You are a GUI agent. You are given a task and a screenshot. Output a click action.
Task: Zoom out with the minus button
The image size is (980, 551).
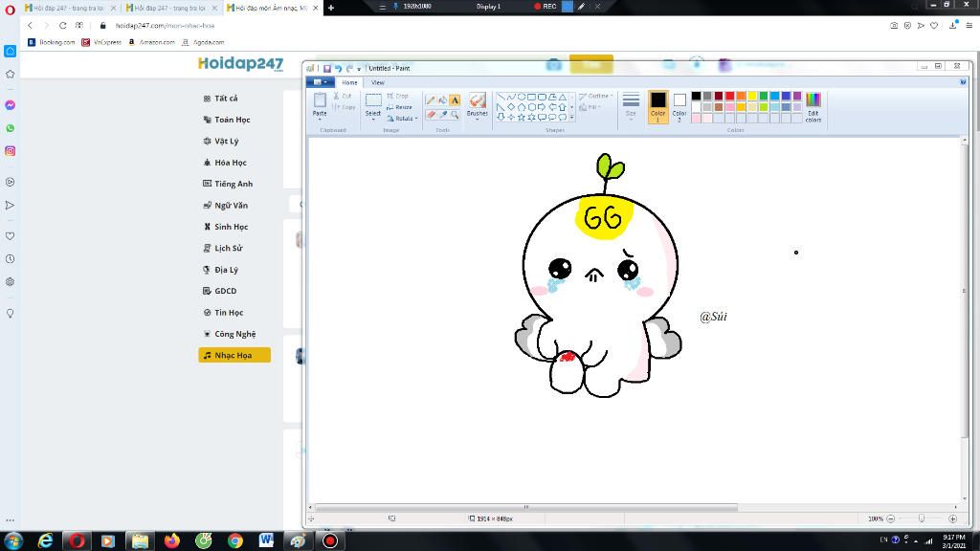point(891,518)
